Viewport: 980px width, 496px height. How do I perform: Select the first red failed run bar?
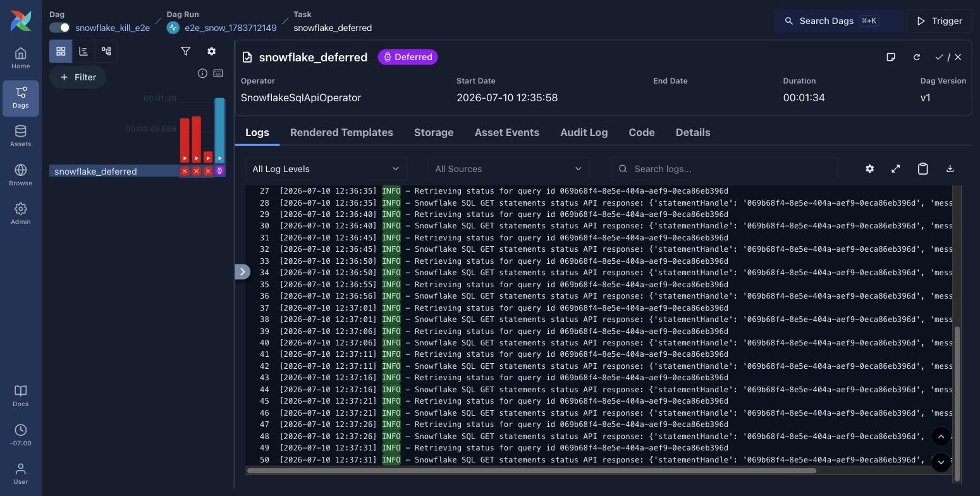(x=185, y=140)
